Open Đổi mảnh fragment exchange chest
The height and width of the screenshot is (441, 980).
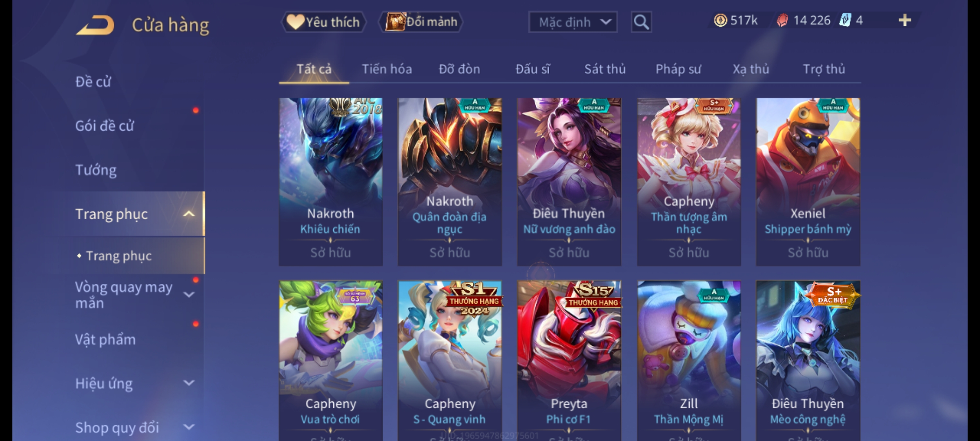pyautogui.click(x=421, y=22)
